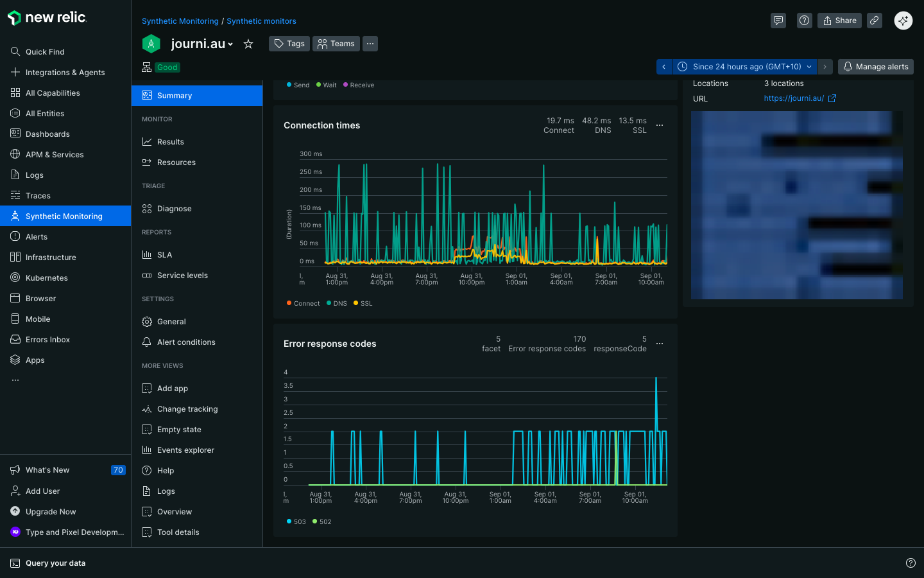Screen dimensions: 924x578
Task: Copy permalink link icon
Action: 875,21
